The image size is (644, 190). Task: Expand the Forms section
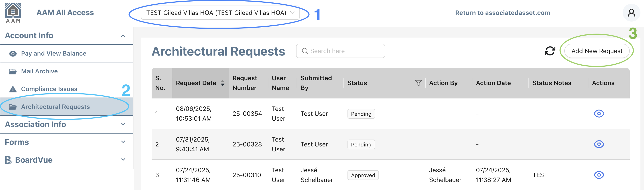[x=67, y=142]
